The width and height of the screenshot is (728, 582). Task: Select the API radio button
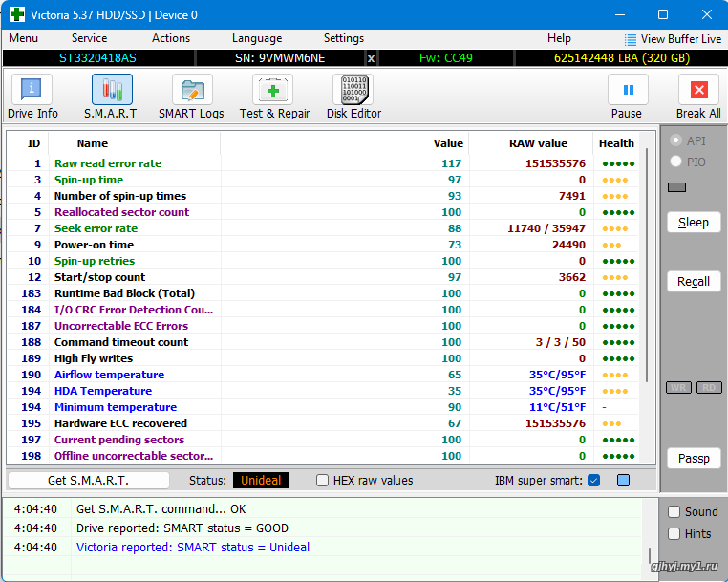(x=676, y=140)
